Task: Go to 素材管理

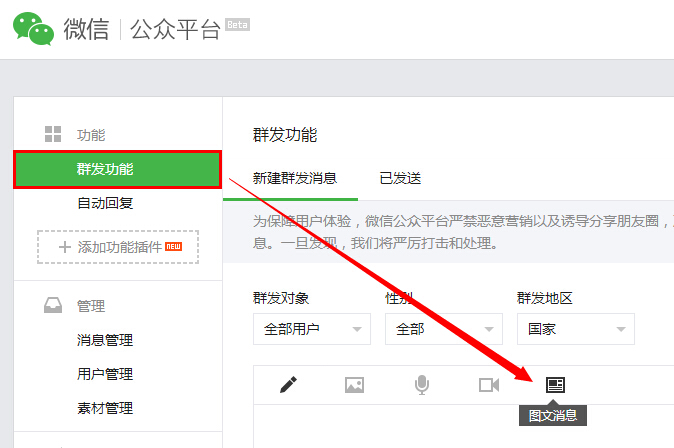Action: click(105, 408)
